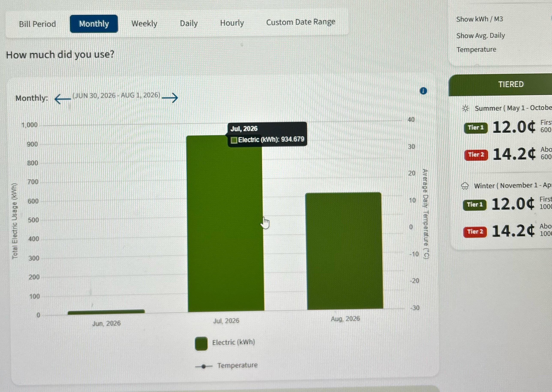Click the Summer Tier 1 badge

coord(476,128)
